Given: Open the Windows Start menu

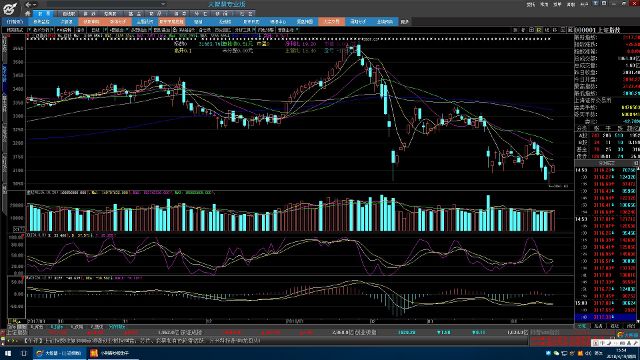Looking at the screenshot, I should click(x=8, y=353).
